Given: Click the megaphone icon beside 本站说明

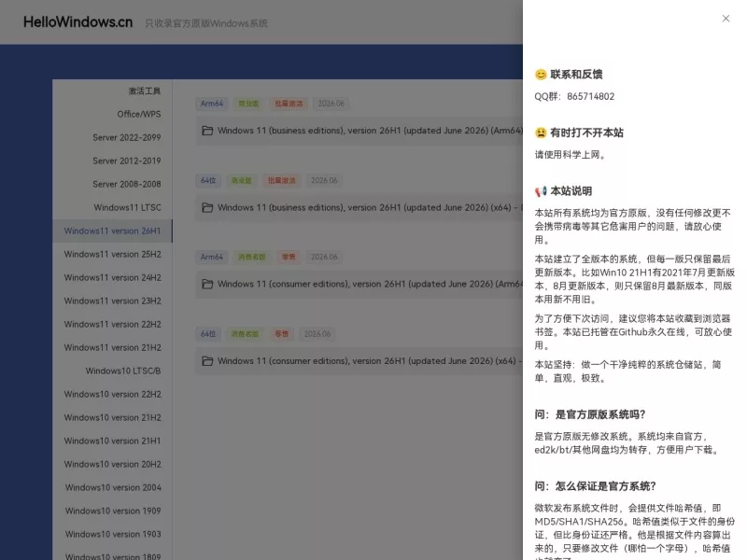Looking at the screenshot, I should coord(541,191).
